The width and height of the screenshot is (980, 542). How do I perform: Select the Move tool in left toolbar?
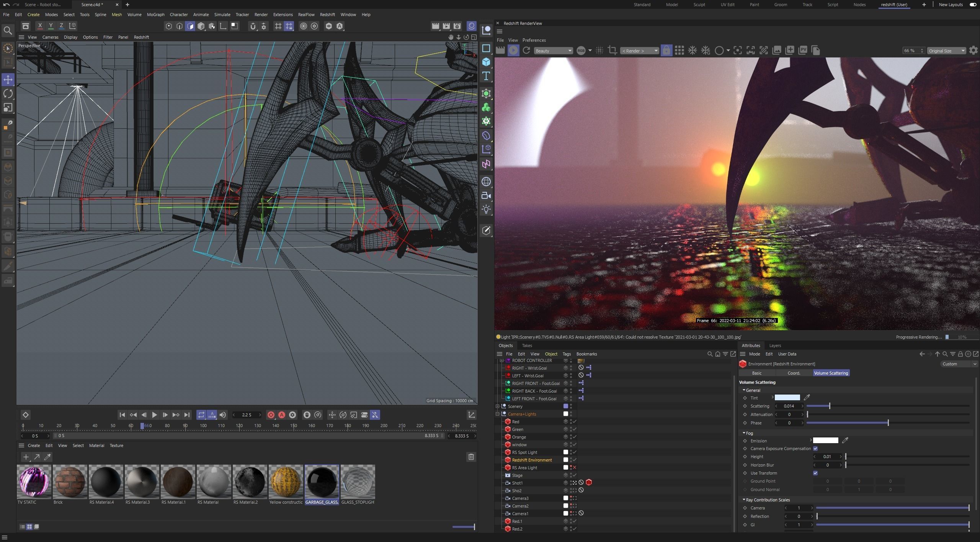[x=8, y=80]
